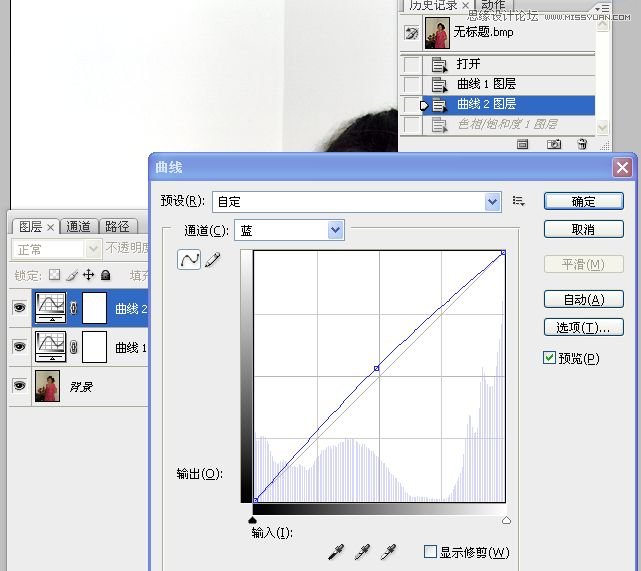The width and height of the screenshot is (641, 571).
Task: Toggle history brush source box for 色相/饱和度 1 图层
Action: click(x=411, y=125)
